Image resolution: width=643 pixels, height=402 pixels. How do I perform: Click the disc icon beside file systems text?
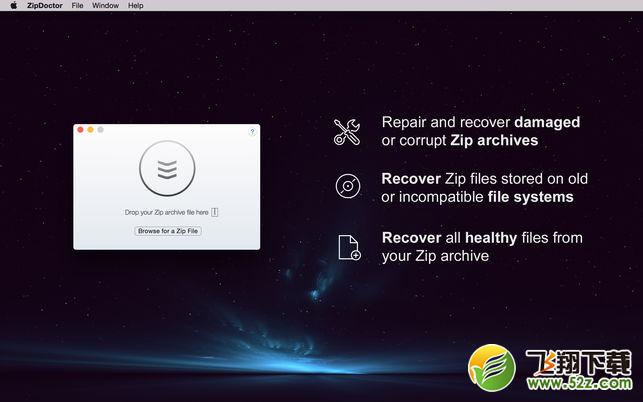coord(348,186)
